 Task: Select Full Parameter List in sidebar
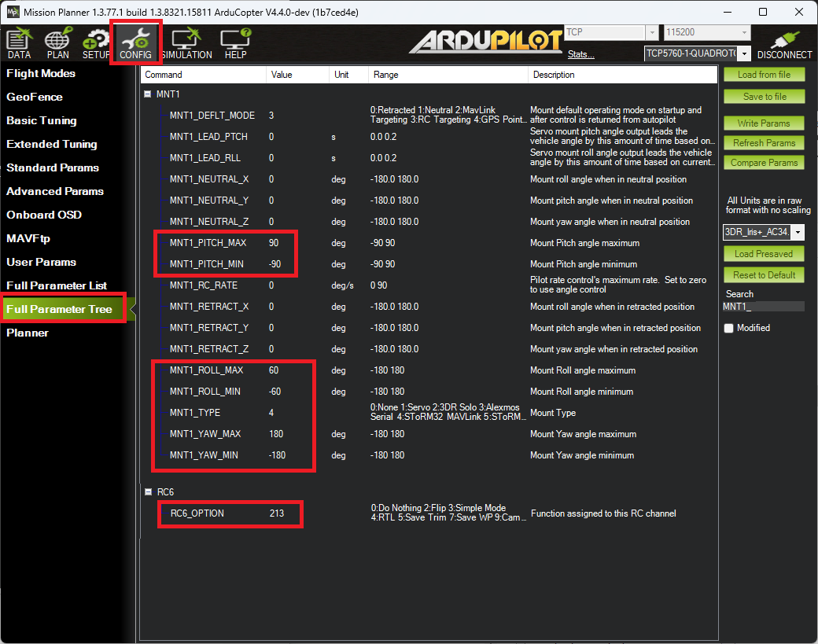point(57,285)
